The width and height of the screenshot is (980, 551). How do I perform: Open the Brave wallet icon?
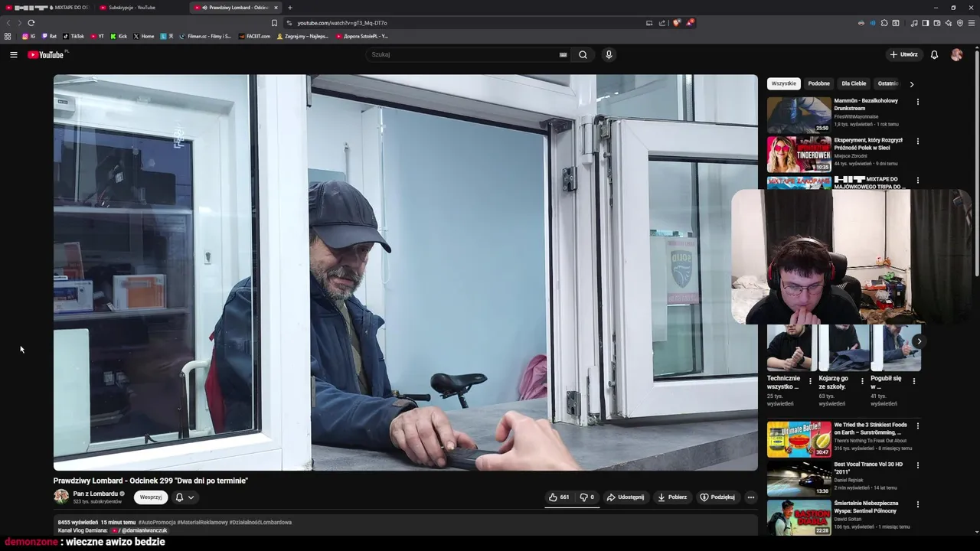[x=937, y=23]
